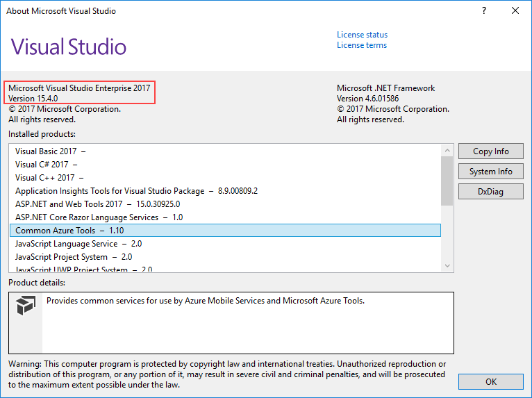This screenshot has width=532, height=398.
Task: Select Visual C++ 2017 in the list
Action: coord(225,177)
